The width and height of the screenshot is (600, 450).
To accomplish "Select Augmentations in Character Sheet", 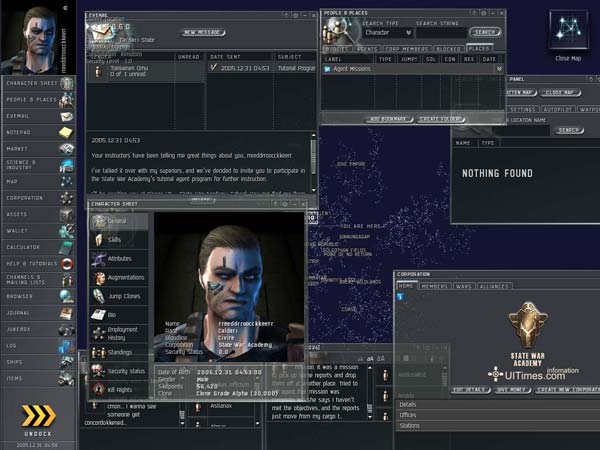I will pos(119,277).
